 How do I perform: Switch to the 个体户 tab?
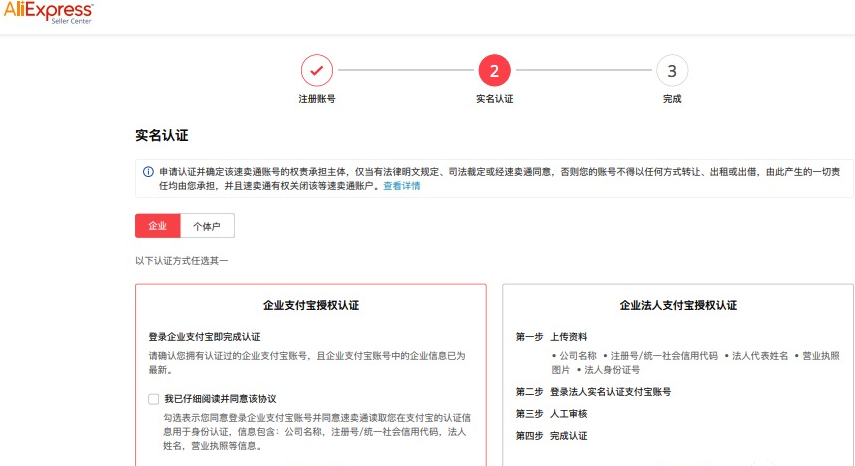point(207,226)
